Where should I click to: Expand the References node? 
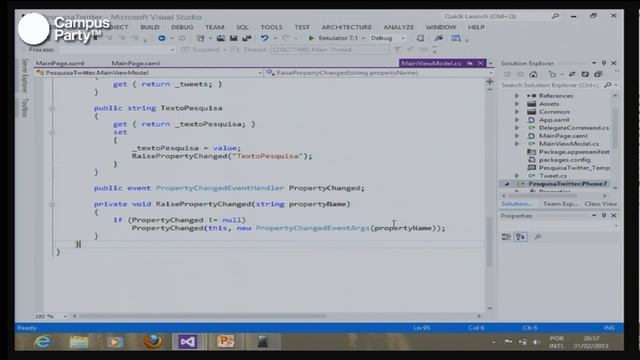(517, 96)
